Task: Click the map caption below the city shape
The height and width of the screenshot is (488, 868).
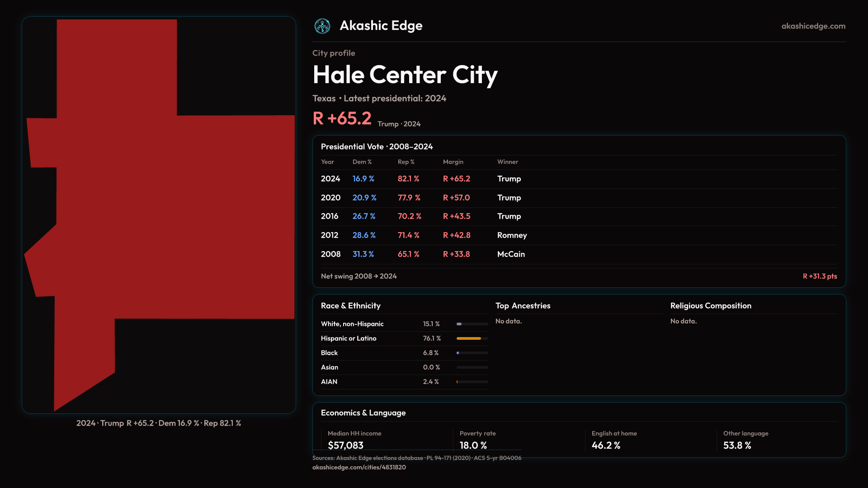Action: pos(158,423)
